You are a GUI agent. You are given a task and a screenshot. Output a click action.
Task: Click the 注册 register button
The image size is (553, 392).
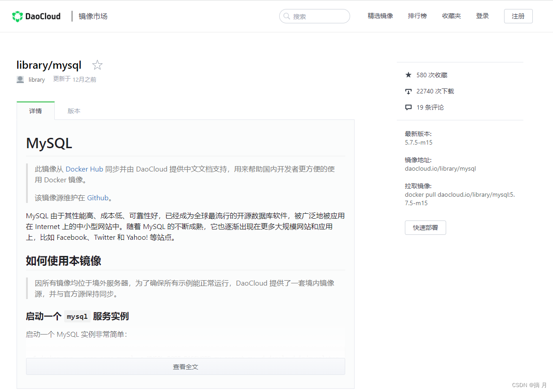(518, 16)
